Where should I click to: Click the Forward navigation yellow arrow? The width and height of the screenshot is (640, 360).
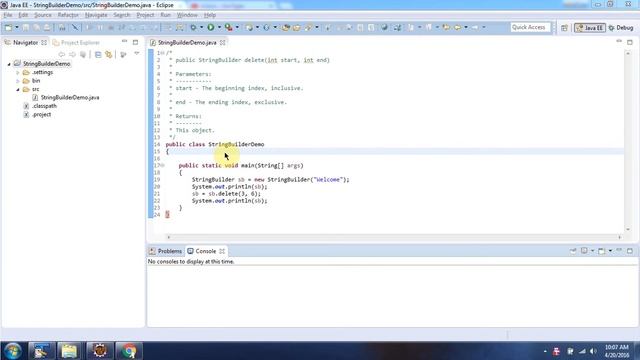(458, 27)
